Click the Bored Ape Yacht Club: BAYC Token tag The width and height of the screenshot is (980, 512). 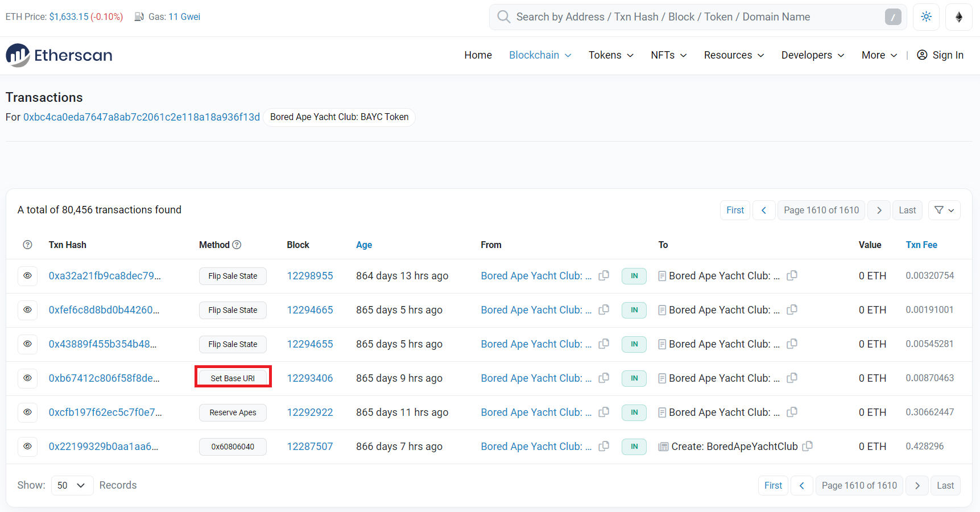pyautogui.click(x=339, y=117)
